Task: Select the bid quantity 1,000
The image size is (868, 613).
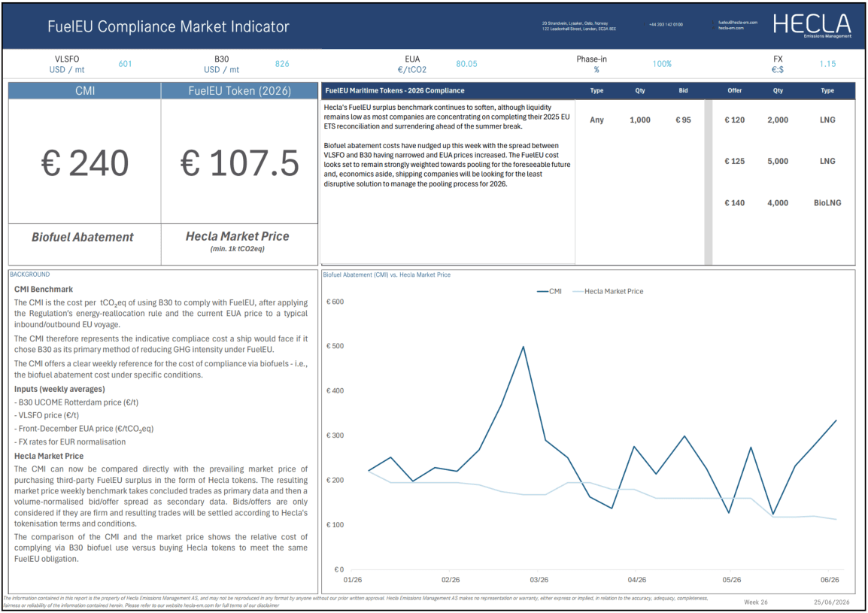Action: pyautogui.click(x=640, y=120)
